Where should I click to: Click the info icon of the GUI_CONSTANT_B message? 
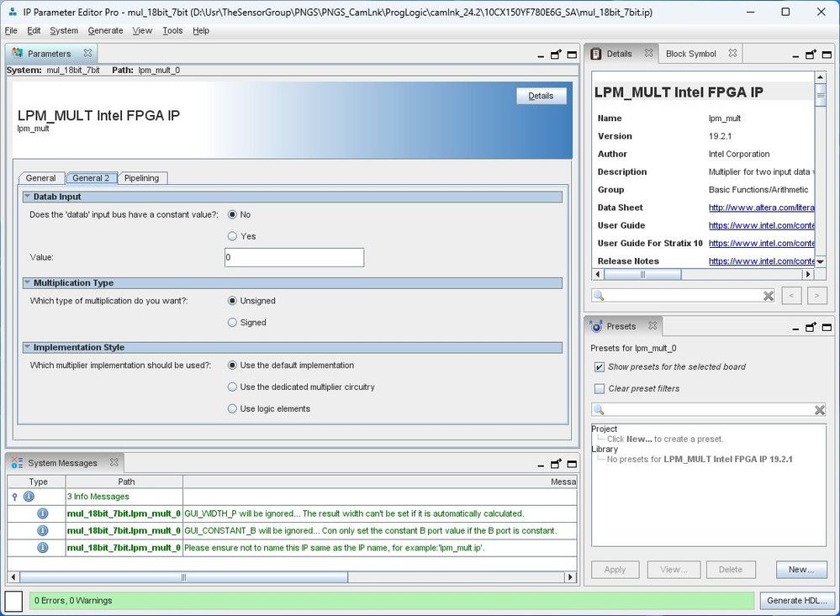(42, 531)
